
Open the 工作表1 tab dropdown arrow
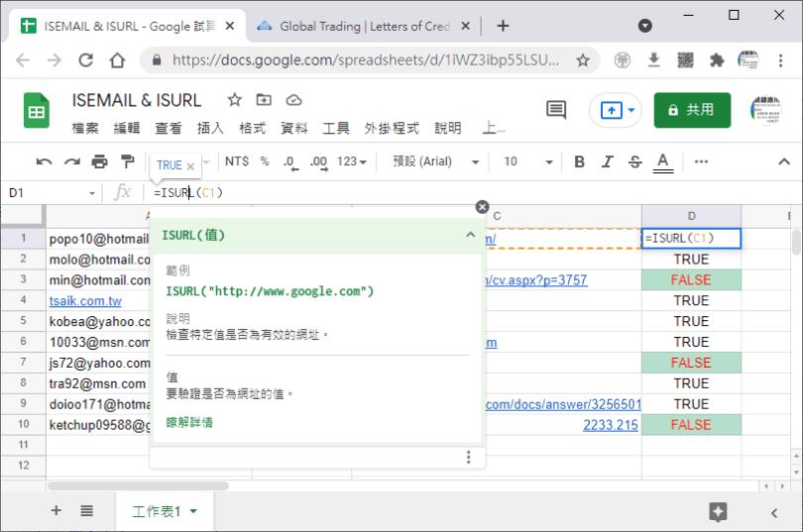[x=193, y=511]
